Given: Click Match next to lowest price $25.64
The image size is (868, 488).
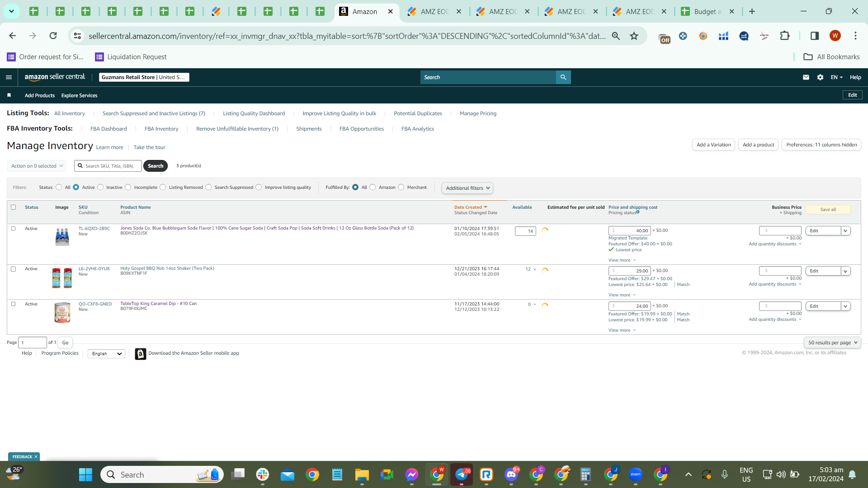Looking at the screenshot, I should click(683, 285).
